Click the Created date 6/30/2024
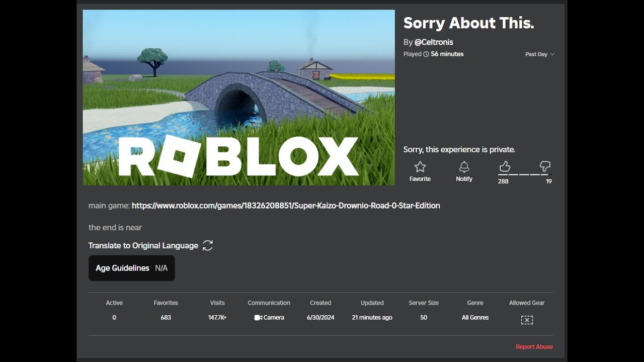The height and width of the screenshot is (362, 644). (320, 318)
